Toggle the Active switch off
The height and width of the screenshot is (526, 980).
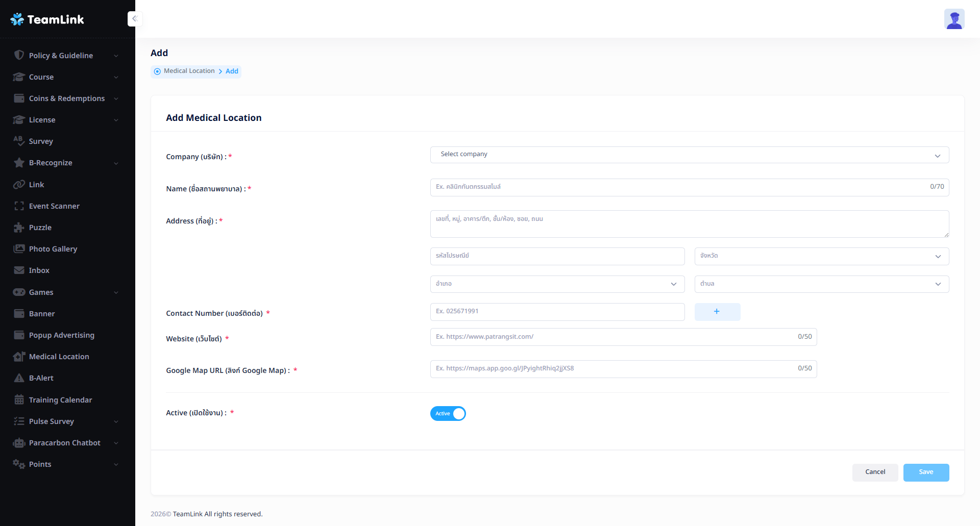[x=448, y=413]
